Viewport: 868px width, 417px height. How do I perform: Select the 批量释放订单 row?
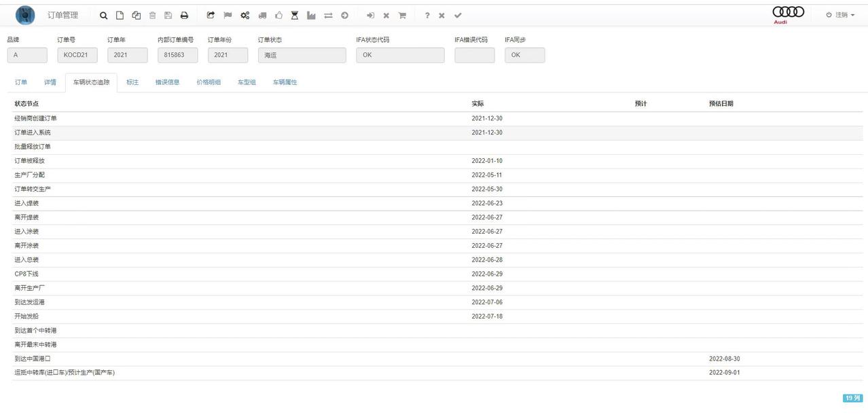[437, 147]
